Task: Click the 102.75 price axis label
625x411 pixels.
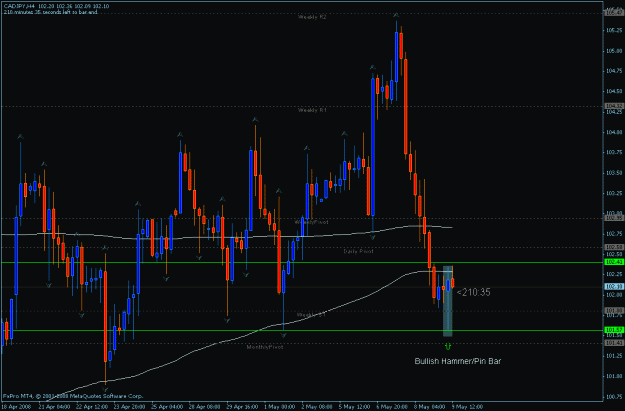Action: (x=614, y=234)
